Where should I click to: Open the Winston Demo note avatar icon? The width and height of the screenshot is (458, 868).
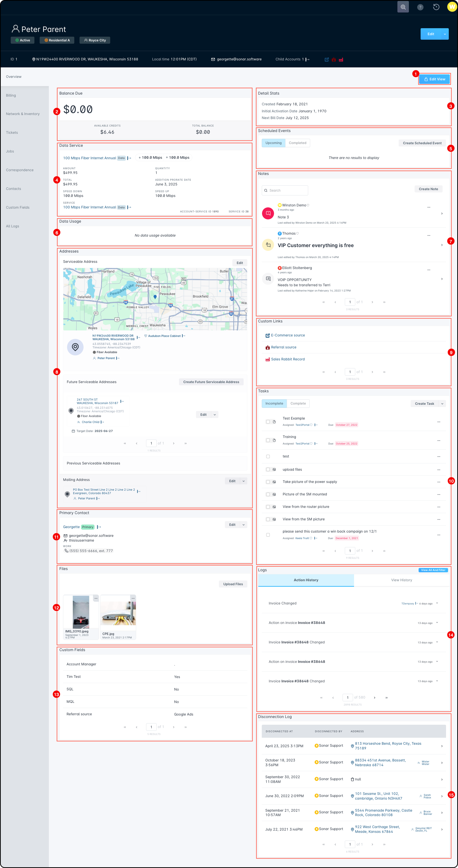tap(268, 213)
